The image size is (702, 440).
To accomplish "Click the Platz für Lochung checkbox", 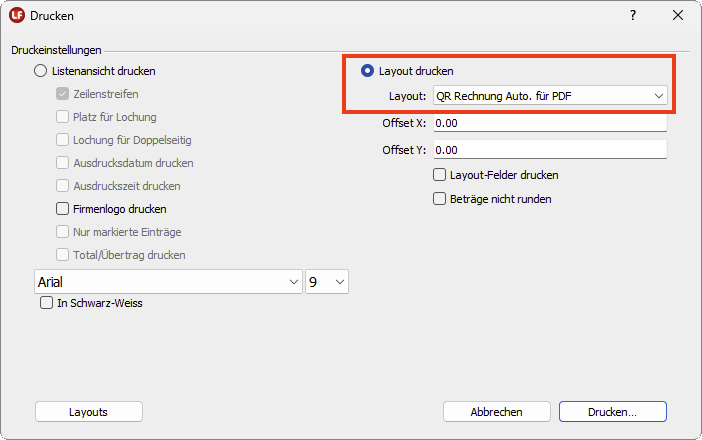I will [64, 117].
